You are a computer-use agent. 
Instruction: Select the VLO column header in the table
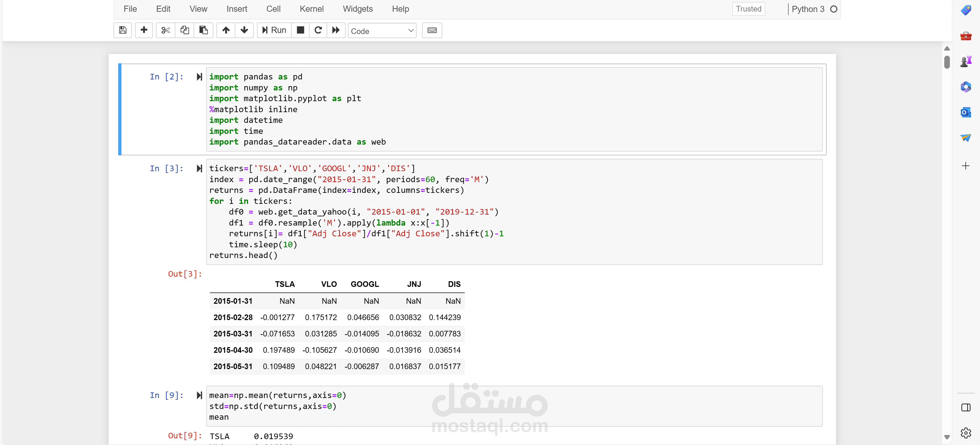[329, 284]
